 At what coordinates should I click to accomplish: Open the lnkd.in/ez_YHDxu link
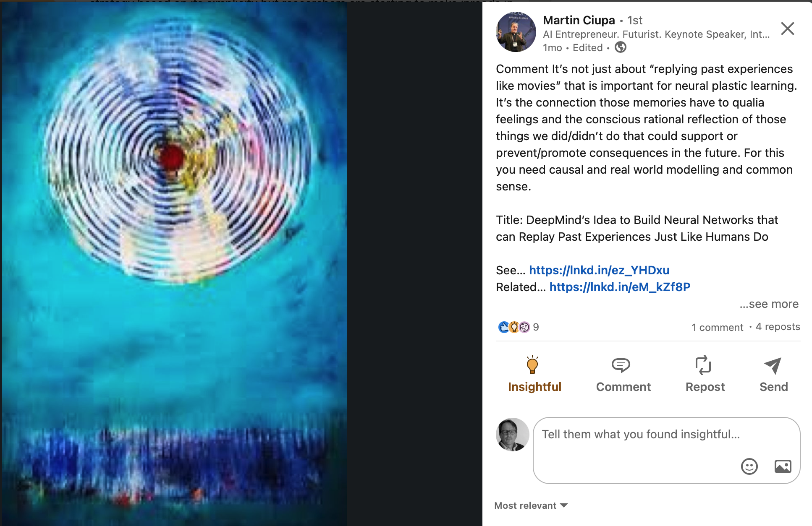[599, 270]
